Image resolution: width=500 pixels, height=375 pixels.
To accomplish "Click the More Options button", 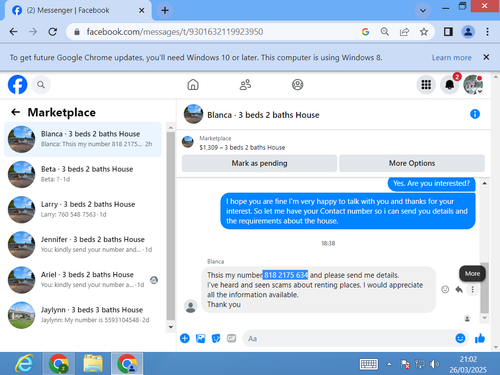I will (412, 163).
